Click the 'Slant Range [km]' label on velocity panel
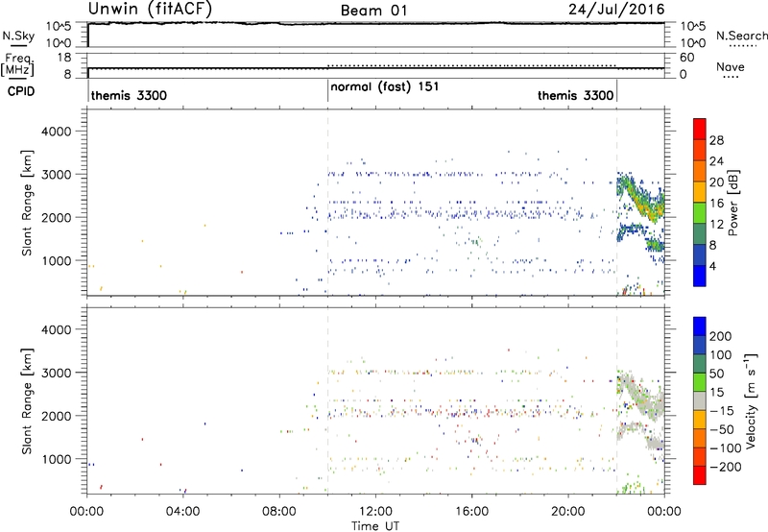 (x=27, y=401)
